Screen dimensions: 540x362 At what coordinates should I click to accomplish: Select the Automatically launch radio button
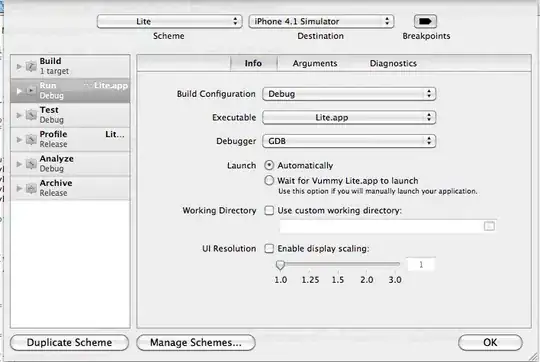click(269, 165)
